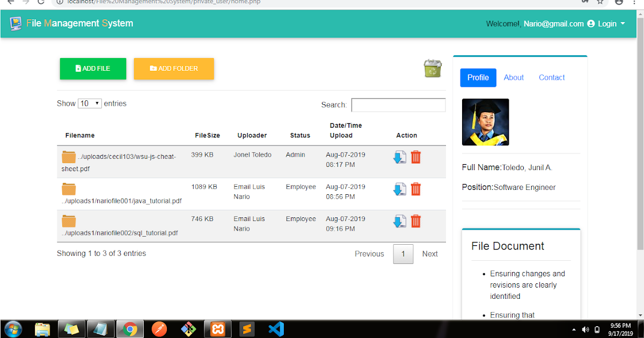Image resolution: width=644 pixels, height=338 pixels.
Task: Go to the Next page of entries
Action: [429, 253]
